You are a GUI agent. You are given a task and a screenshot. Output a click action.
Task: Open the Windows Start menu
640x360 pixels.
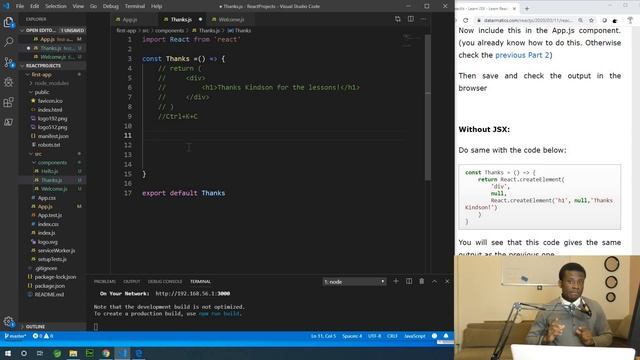coord(8,353)
